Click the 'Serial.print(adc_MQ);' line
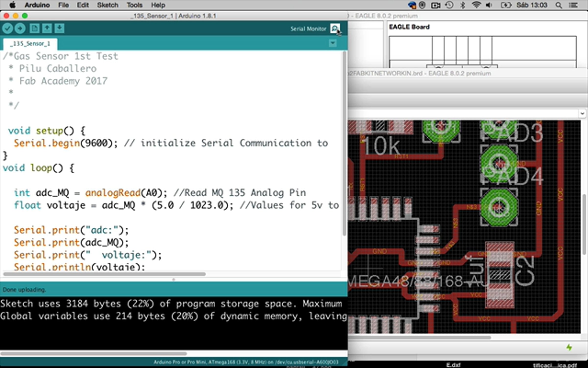The image size is (588, 368). [x=71, y=243]
